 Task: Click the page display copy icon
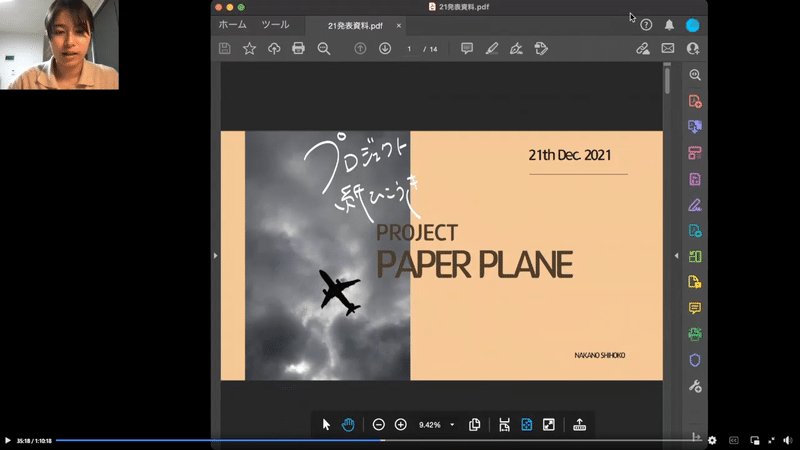474,424
